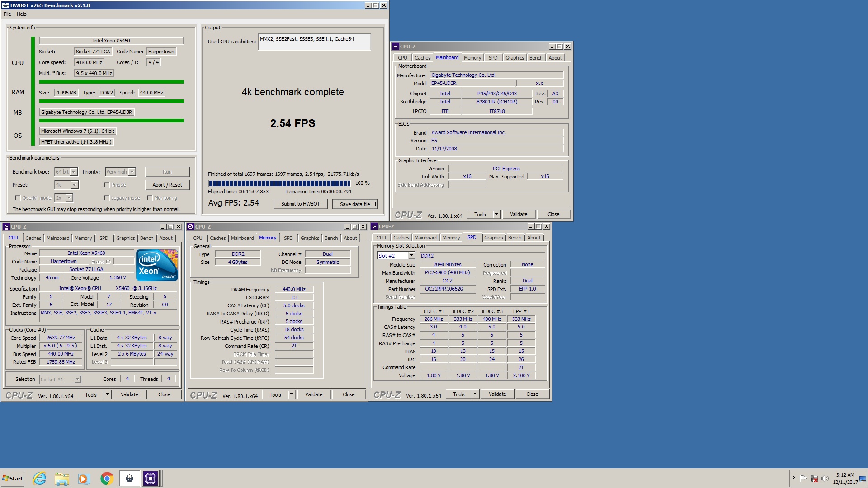Click the EP45-UD3R model field
The image size is (868, 488).
(472, 84)
